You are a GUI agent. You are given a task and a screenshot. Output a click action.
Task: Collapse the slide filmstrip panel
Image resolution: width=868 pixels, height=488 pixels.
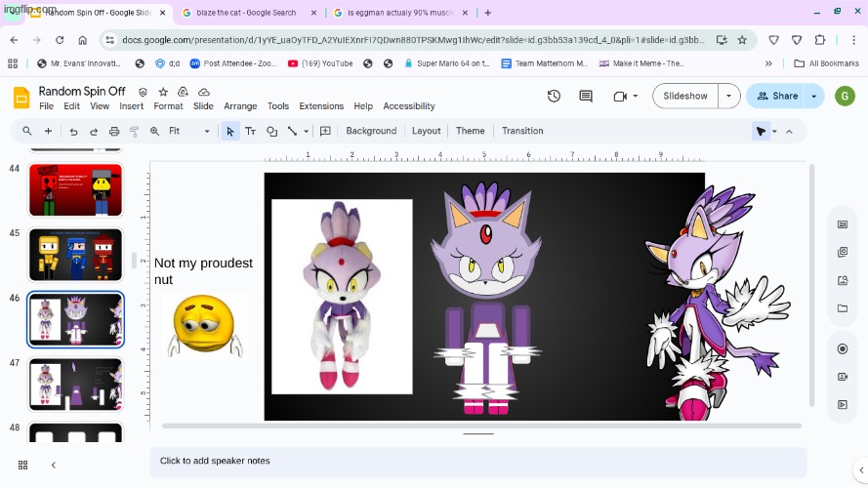[x=54, y=466]
